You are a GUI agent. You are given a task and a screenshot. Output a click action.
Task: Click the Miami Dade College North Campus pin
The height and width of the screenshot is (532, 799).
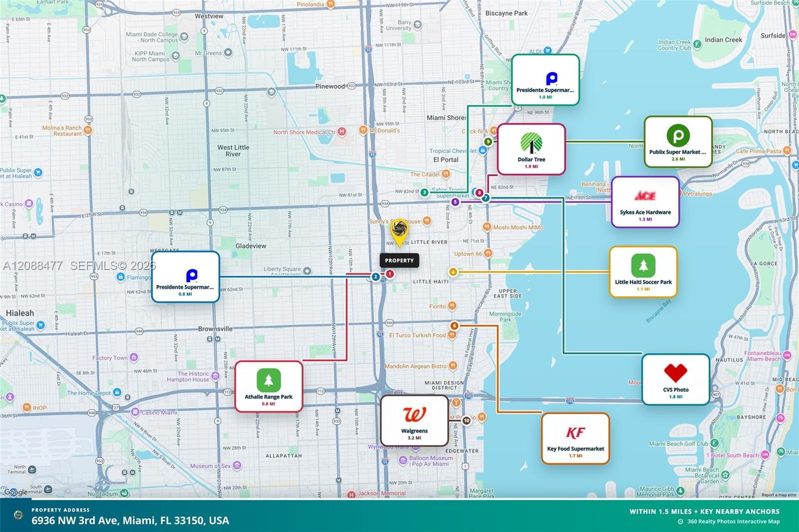(184, 37)
